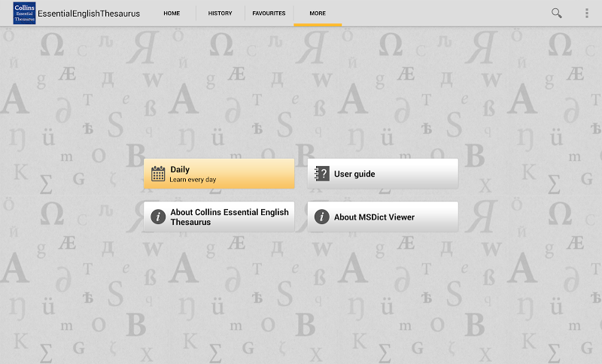602x364 pixels.
Task: Open the Daily learn every day button
Action: click(x=219, y=174)
